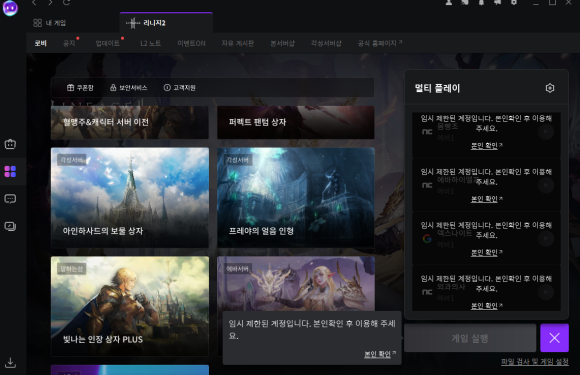
Task: Click the 보안서비스 lock icon
Action: click(x=113, y=88)
